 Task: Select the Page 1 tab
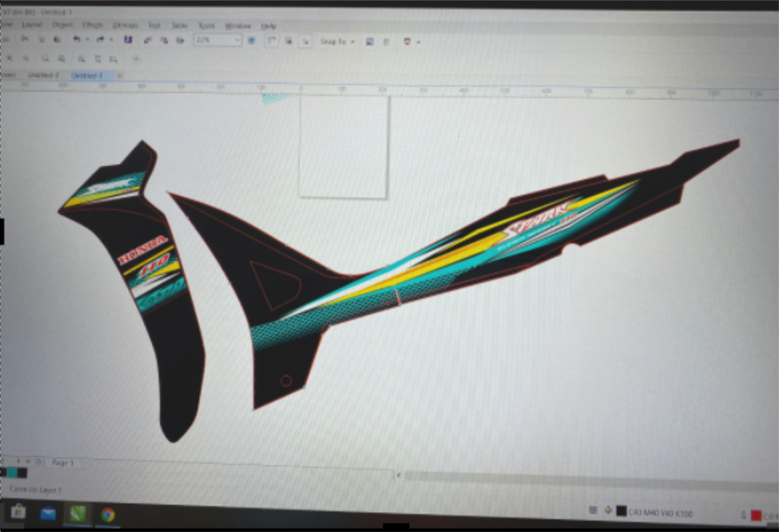(63, 462)
